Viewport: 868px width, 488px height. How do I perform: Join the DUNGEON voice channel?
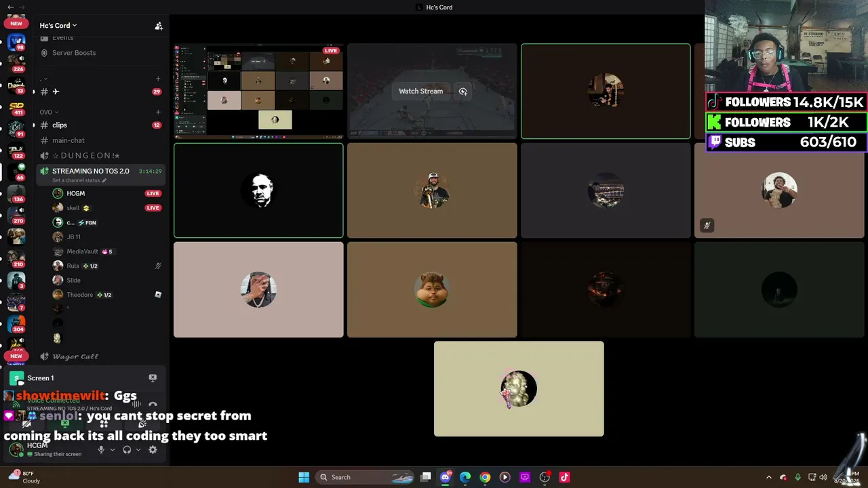(x=100, y=156)
